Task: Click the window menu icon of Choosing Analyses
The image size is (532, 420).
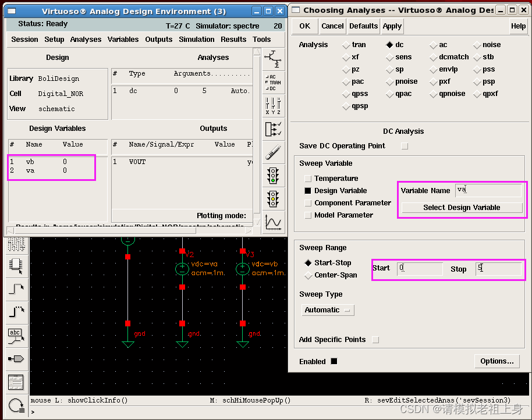Action: click(296, 10)
